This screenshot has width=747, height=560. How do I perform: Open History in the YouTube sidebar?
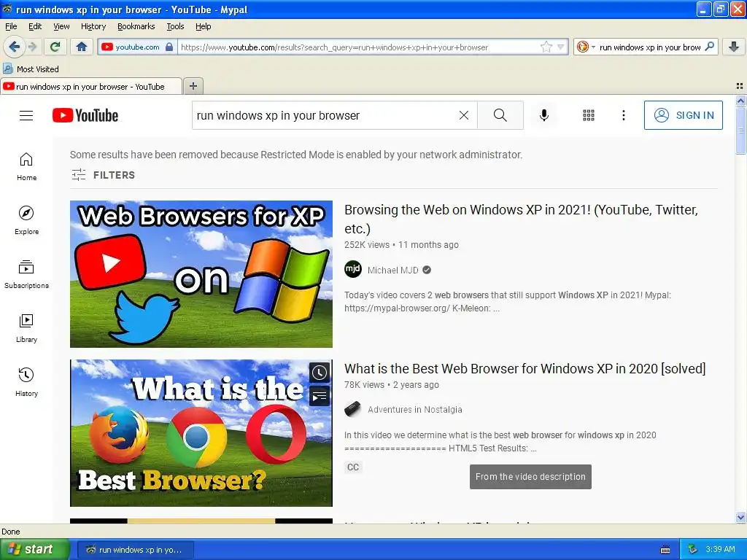pyautogui.click(x=26, y=382)
